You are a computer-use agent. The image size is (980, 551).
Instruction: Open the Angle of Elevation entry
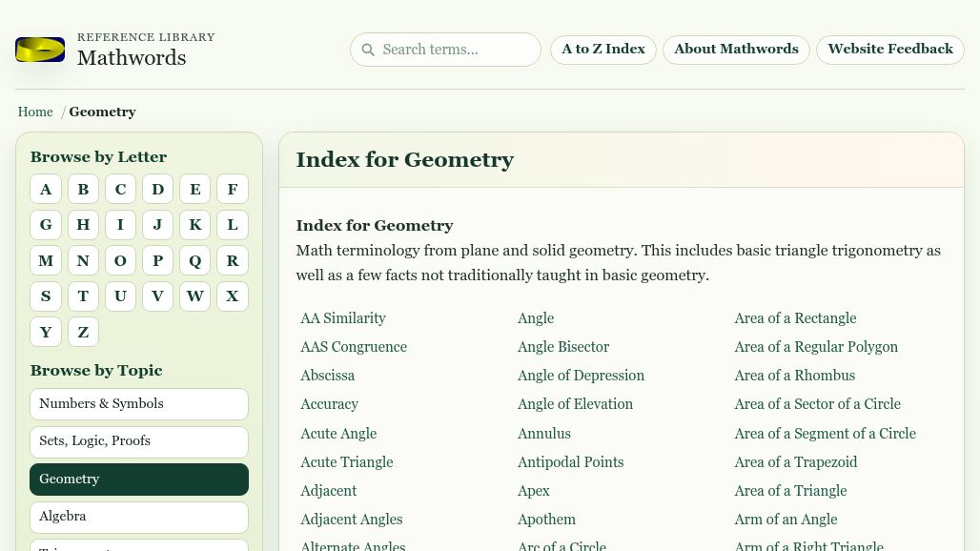(575, 404)
